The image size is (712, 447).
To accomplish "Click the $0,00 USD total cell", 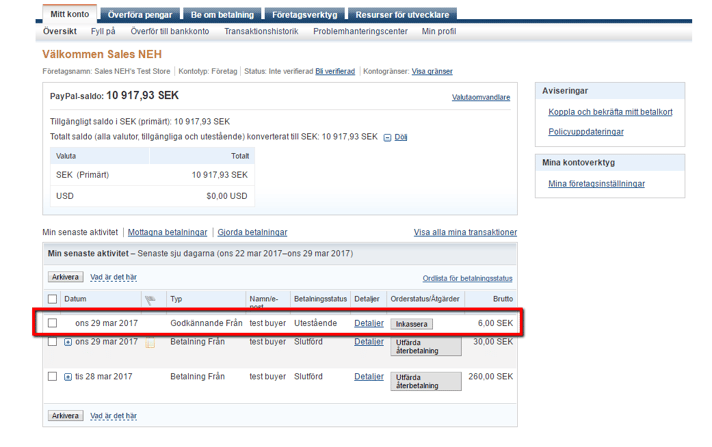I will (227, 196).
